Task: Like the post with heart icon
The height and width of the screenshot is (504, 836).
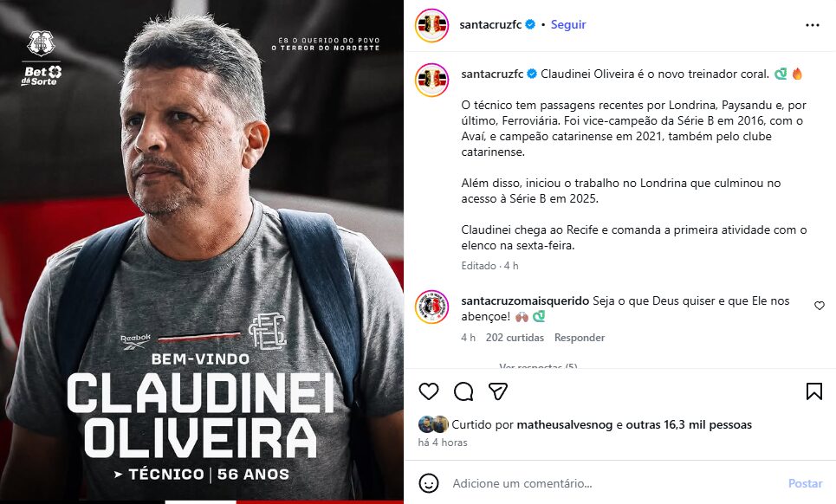Action: click(429, 391)
